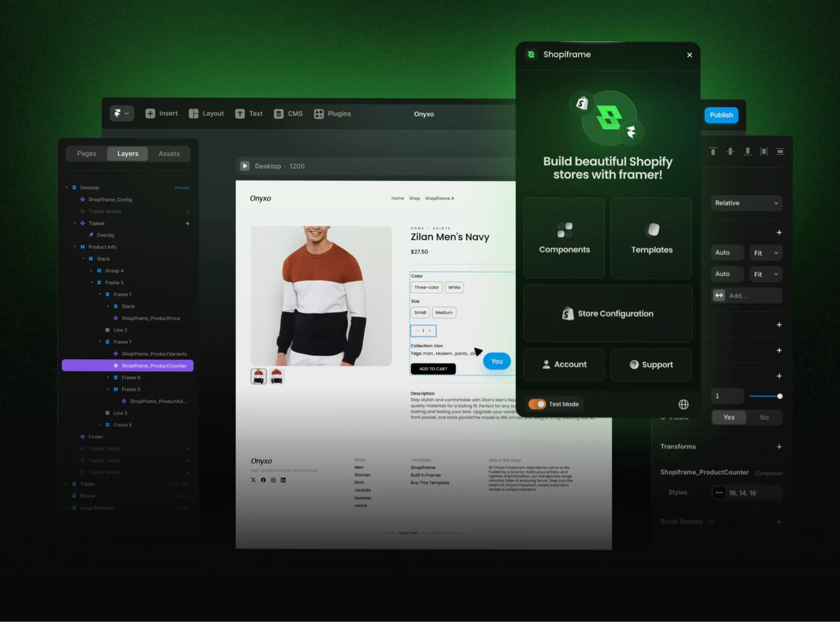Open Store Configuration in Shopiframe

click(607, 313)
